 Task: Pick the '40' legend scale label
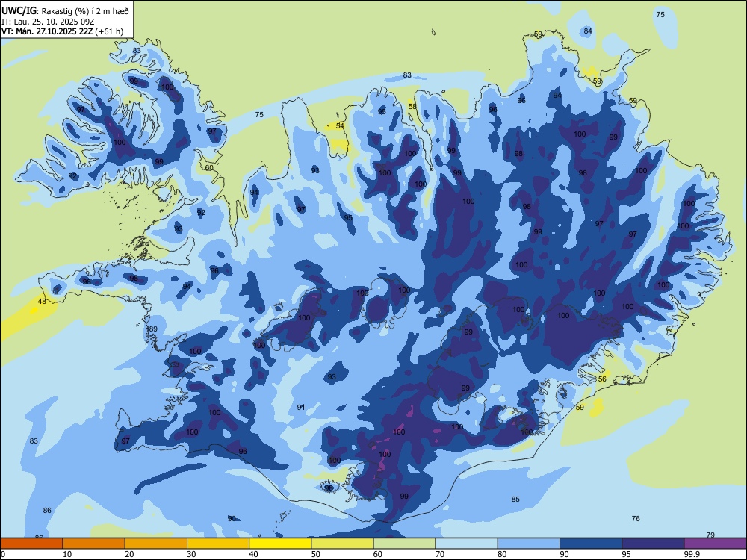click(x=253, y=554)
